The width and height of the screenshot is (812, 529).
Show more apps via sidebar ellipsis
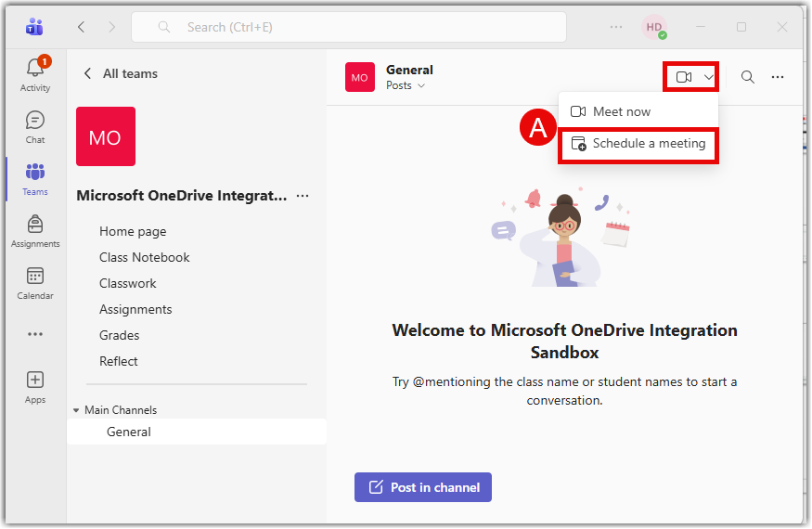click(35, 334)
